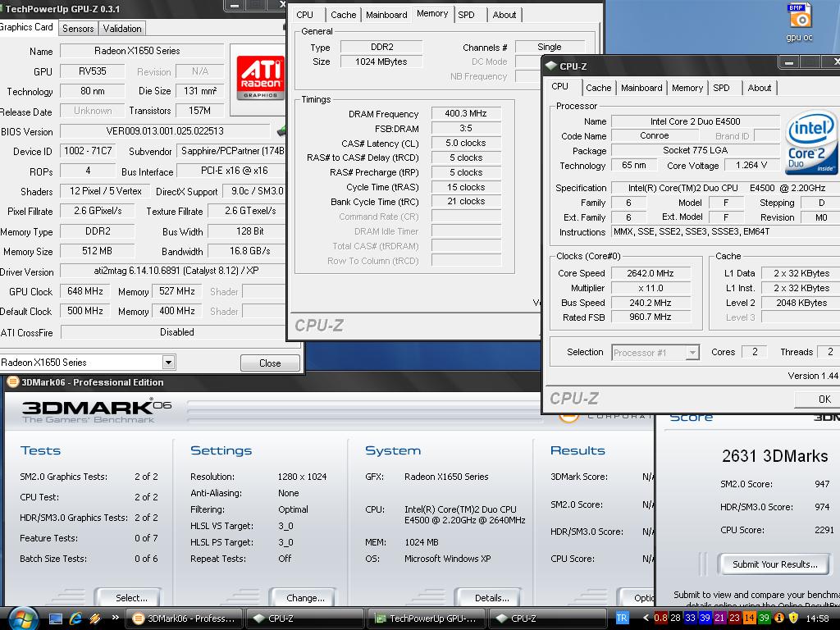
Task: Click the 2631 3DMarks score text
Action: 774,456
